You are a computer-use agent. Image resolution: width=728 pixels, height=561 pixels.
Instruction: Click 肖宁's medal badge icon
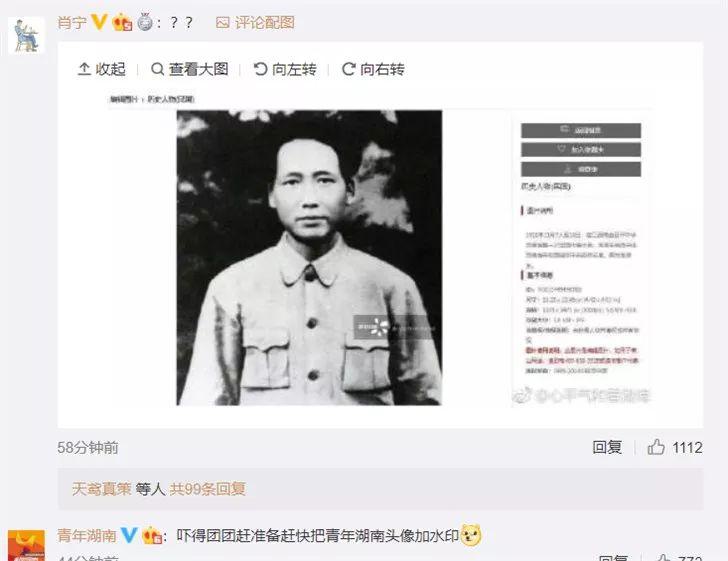145,22
